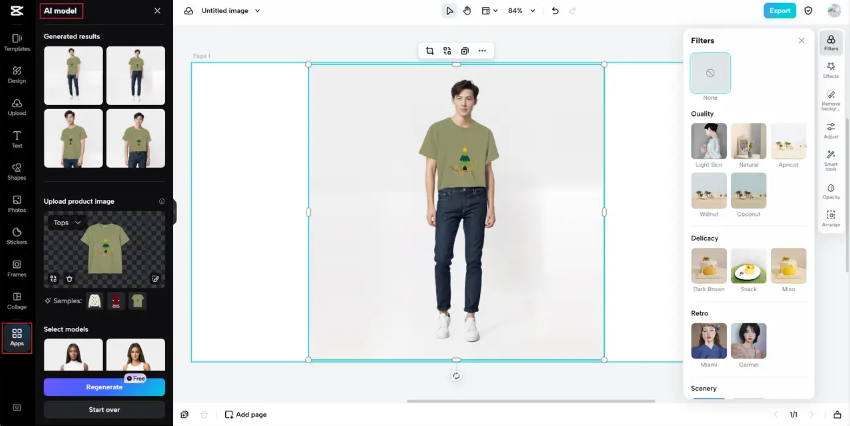The image size is (850, 426).
Task: Select the red garment sample
Action: (116, 301)
